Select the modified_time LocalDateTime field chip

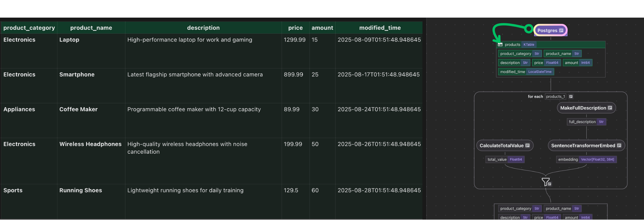pos(526,72)
